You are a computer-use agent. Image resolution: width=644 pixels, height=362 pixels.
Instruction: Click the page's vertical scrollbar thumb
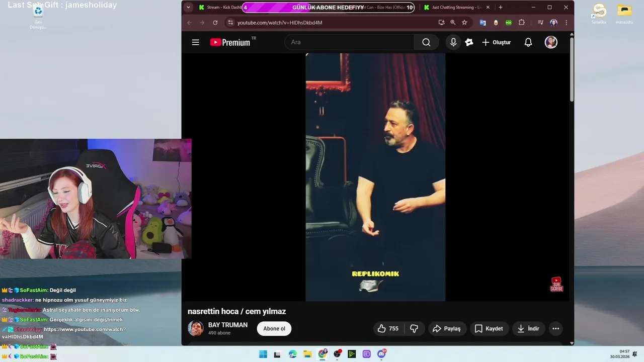pos(572,69)
